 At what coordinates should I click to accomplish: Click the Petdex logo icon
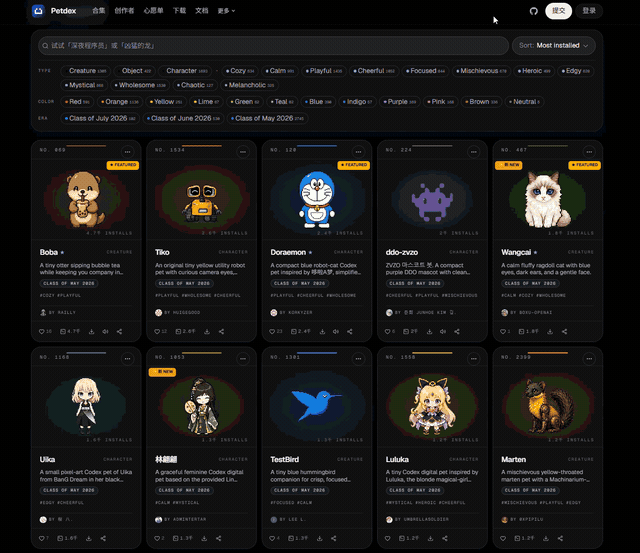point(38,11)
